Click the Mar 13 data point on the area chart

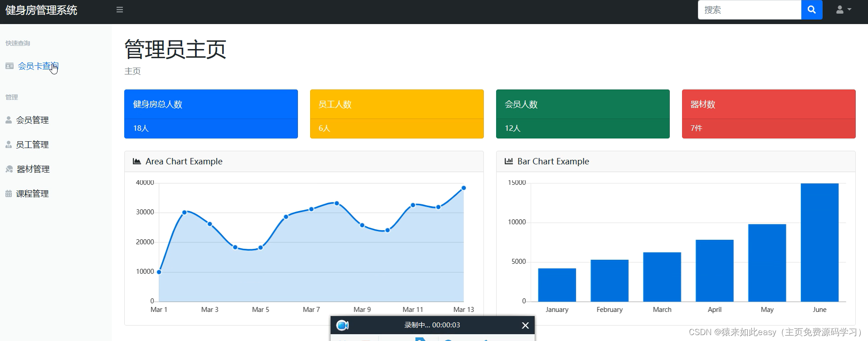pyautogui.click(x=463, y=188)
